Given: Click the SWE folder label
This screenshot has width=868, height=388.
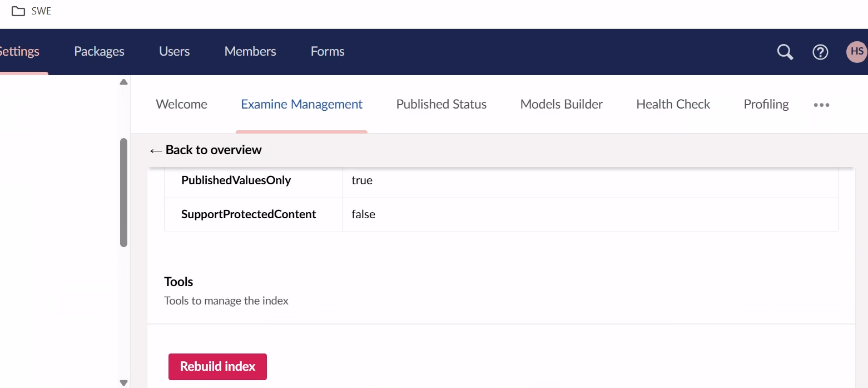Looking at the screenshot, I should pyautogui.click(x=41, y=11).
